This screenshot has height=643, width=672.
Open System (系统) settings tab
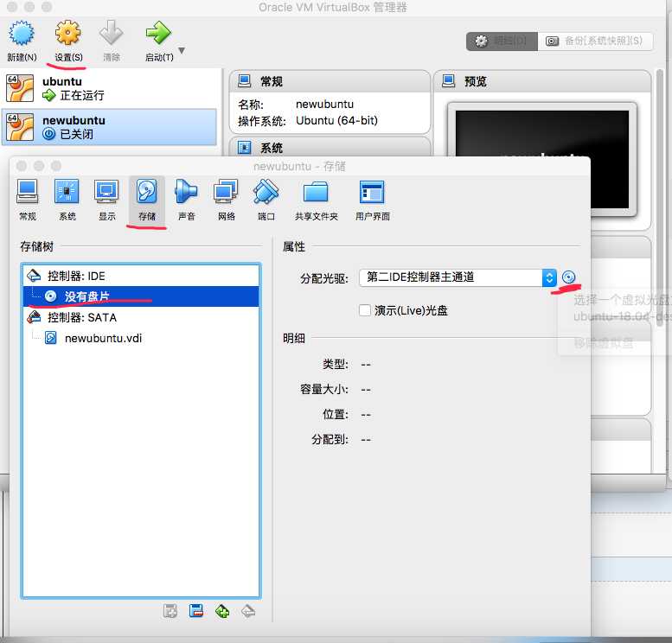click(67, 200)
